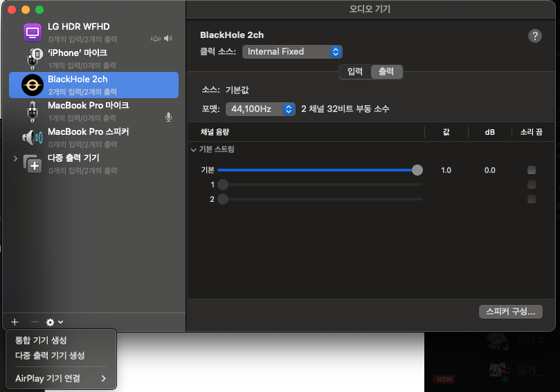Screen dimensions: 560x392
Task: Collapse the 기본 스트림 section
Action: point(194,150)
